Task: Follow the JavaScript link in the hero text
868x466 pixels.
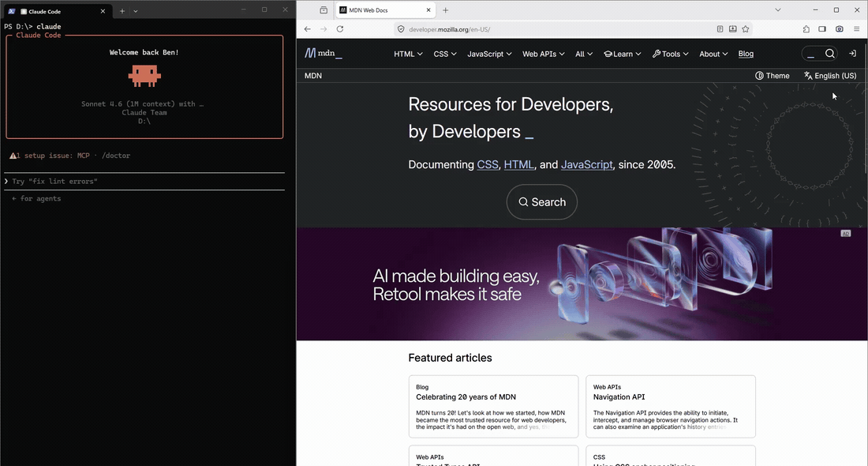Action: [587, 164]
